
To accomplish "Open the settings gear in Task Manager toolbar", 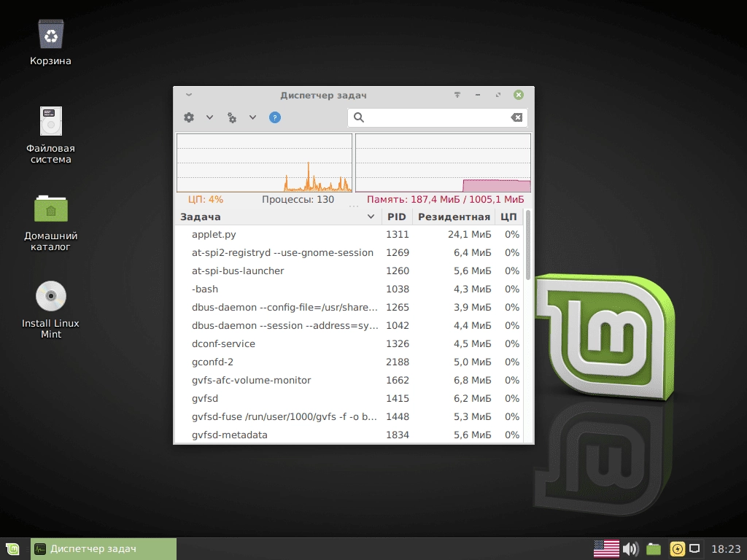I will 189,117.
